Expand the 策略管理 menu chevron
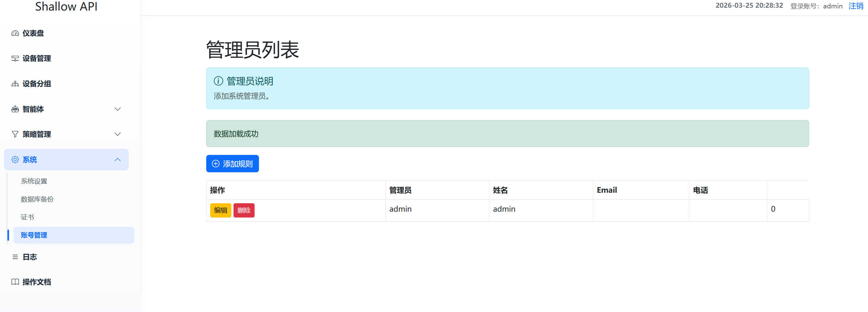 tap(117, 134)
